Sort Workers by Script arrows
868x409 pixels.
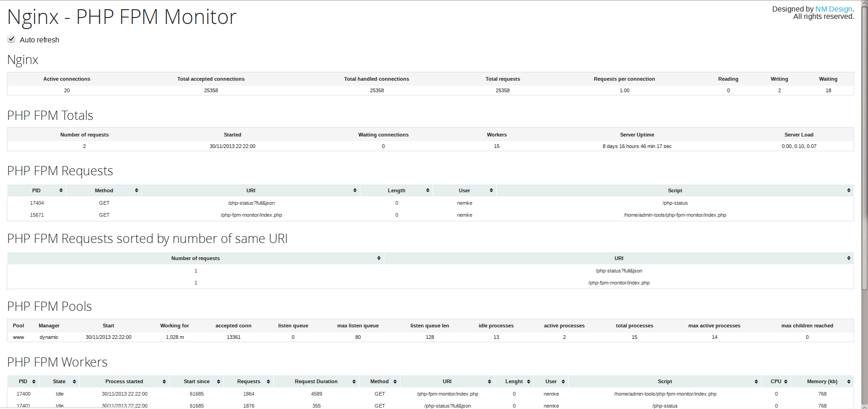[x=757, y=381]
